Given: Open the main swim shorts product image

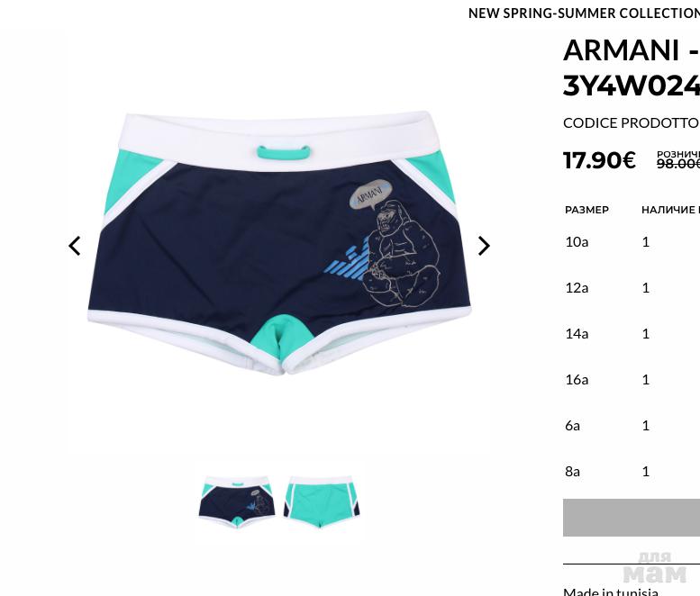Looking at the screenshot, I should tap(279, 243).
